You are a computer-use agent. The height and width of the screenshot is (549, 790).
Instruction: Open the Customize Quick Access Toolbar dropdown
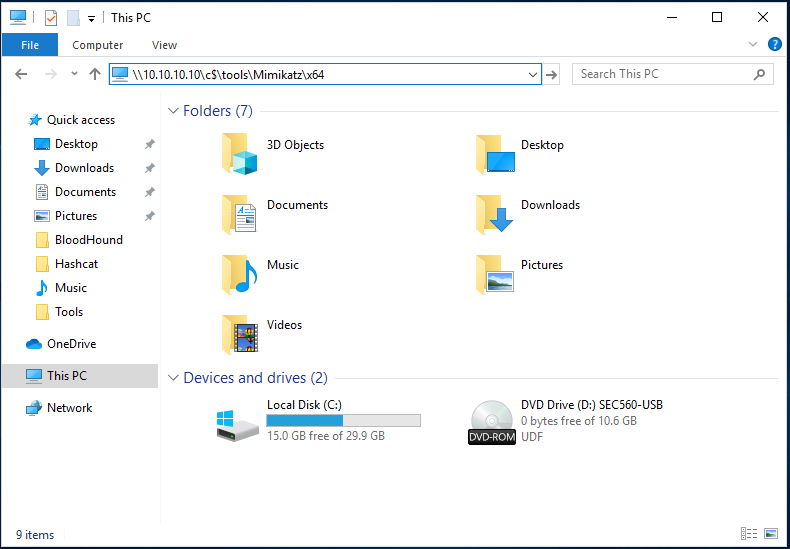coord(91,19)
